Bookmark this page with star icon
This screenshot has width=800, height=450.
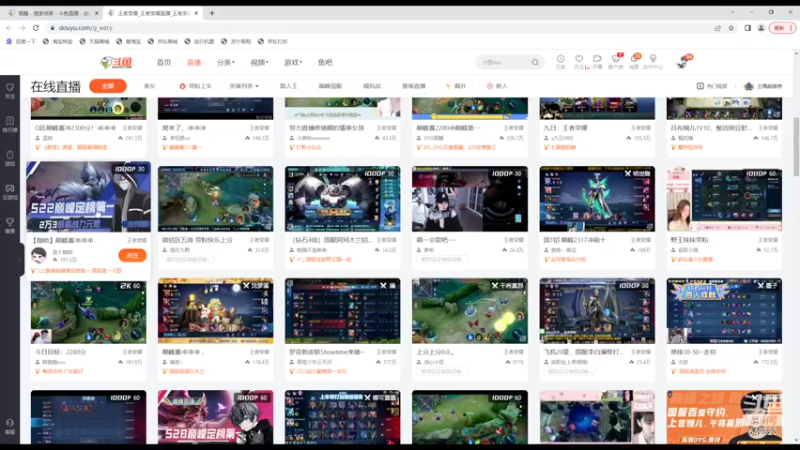pyautogui.click(x=731, y=28)
